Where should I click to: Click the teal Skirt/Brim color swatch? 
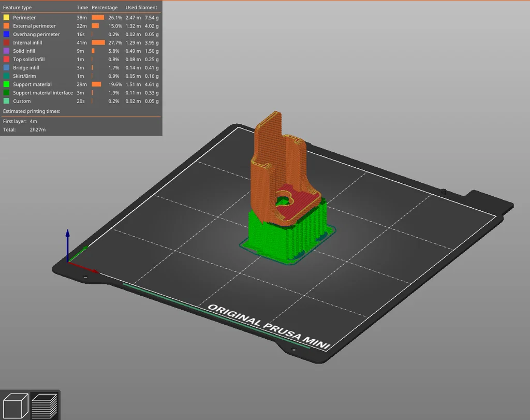click(6, 76)
